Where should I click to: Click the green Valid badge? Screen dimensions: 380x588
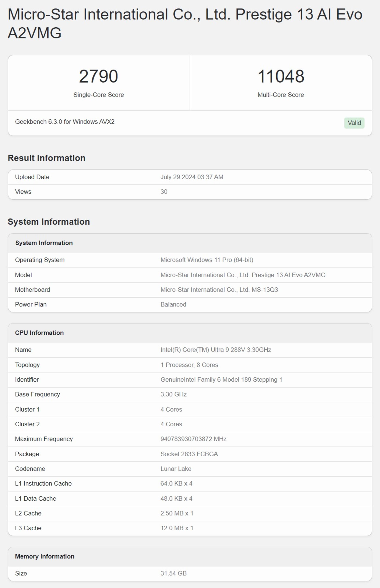[354, 123]
